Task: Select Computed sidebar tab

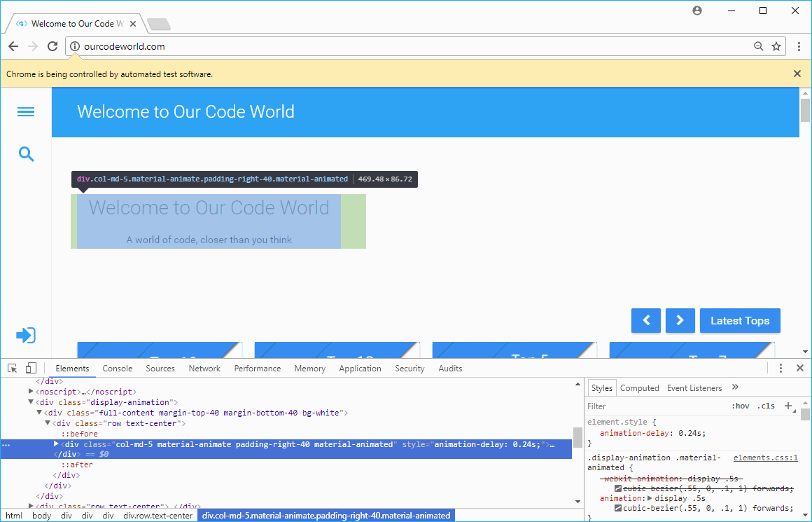Action: pos(640,387)
